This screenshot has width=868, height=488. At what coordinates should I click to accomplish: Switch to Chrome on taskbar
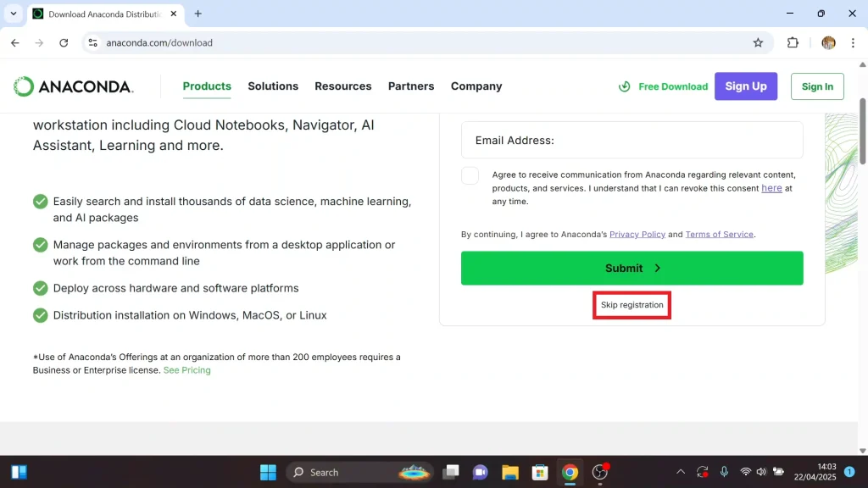click(570, 472)
